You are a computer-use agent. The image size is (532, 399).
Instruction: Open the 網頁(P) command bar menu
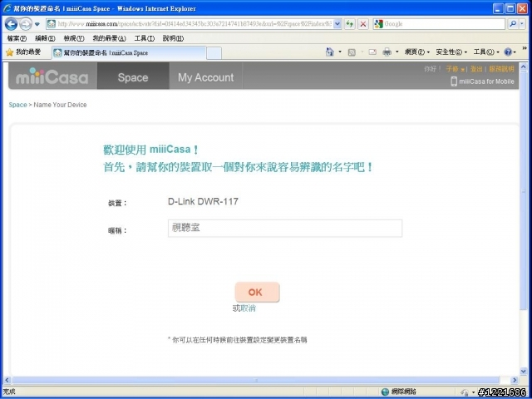(x=417, y=52)
